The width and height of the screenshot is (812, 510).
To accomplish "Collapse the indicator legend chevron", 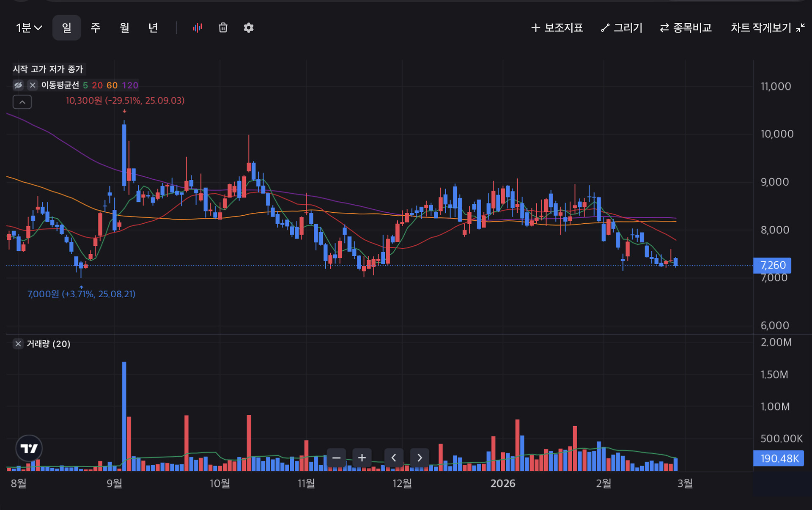I will click(x=22, y=102).
